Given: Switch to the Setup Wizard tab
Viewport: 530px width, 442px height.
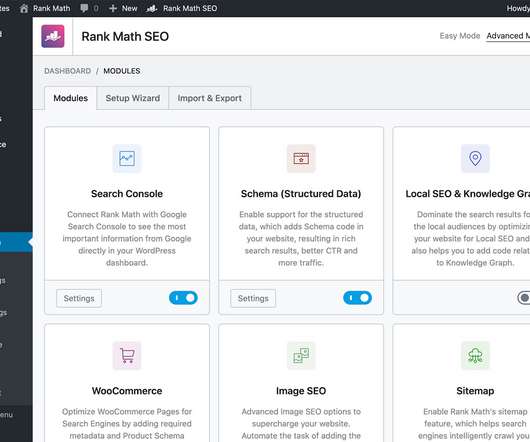Looking at the screenshot, I should (132, 98).
